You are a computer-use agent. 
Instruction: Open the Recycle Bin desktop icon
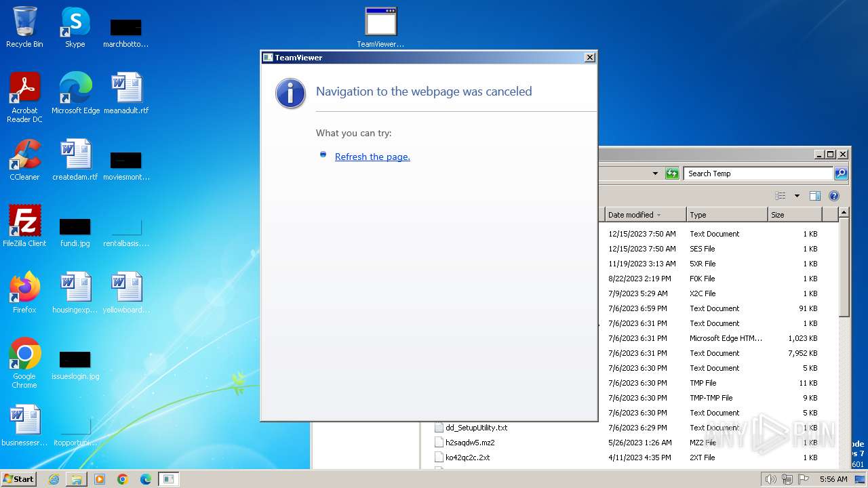(x=25, y=27)
